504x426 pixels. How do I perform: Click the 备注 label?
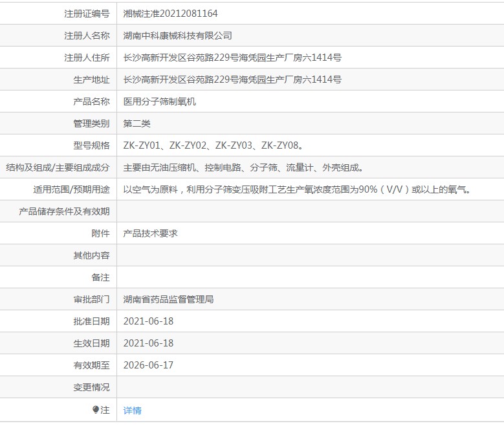(101, 277)
